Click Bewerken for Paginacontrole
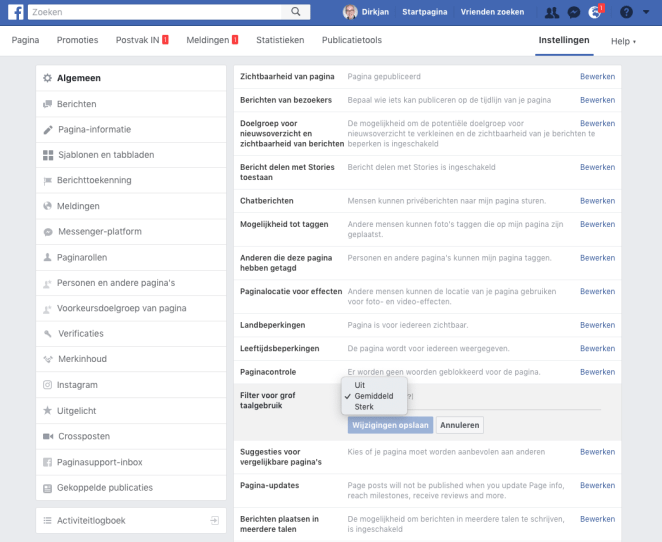The height and width of the screenshot is (542, 662). pos(597,372)
